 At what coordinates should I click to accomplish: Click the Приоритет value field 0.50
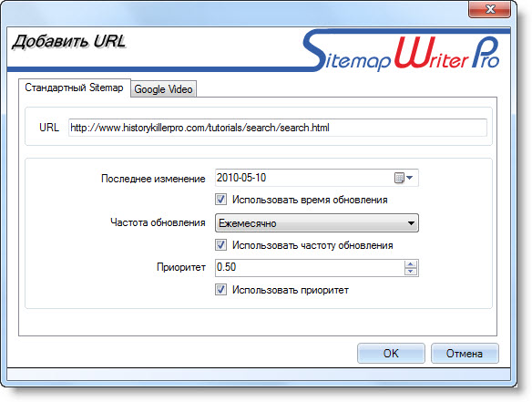coord(310,268)
